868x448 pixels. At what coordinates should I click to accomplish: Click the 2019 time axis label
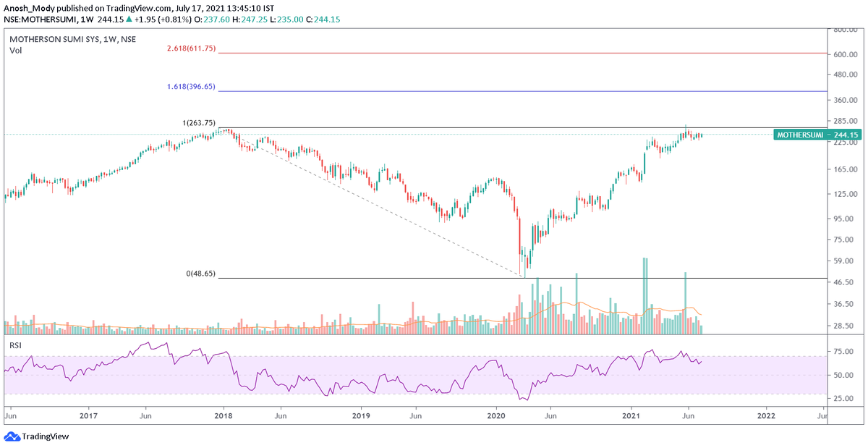click(x=361, y=417)
